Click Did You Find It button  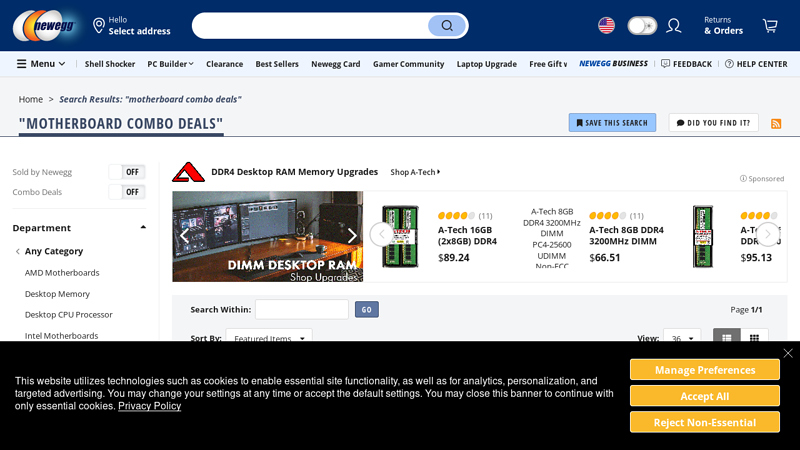pos(713,123)
